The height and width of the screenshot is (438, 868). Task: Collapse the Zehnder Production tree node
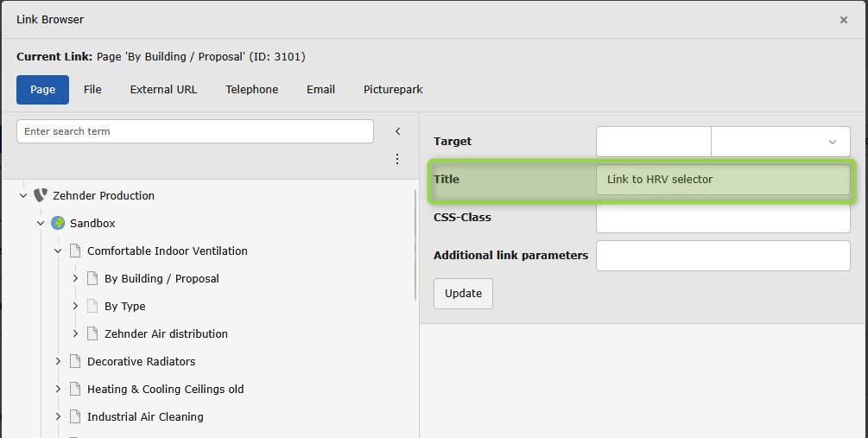[23, 195]
